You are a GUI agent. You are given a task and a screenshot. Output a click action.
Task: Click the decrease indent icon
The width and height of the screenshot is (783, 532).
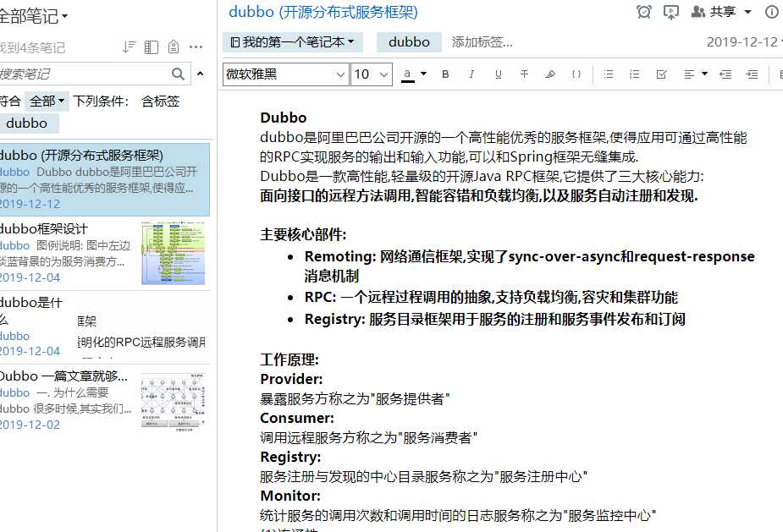pos(725,74)
